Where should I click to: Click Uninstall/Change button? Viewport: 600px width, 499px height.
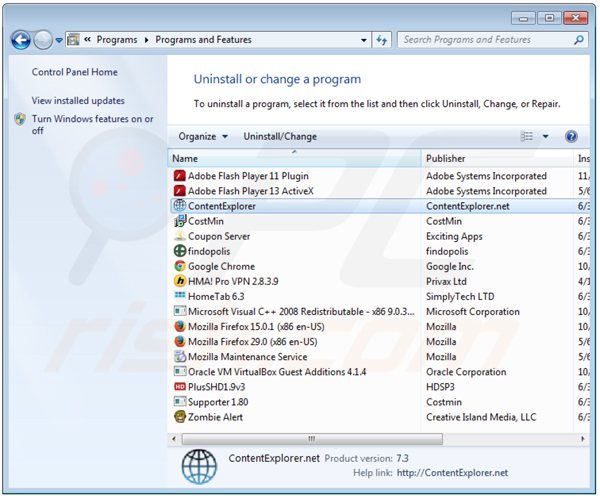point(280,137)
